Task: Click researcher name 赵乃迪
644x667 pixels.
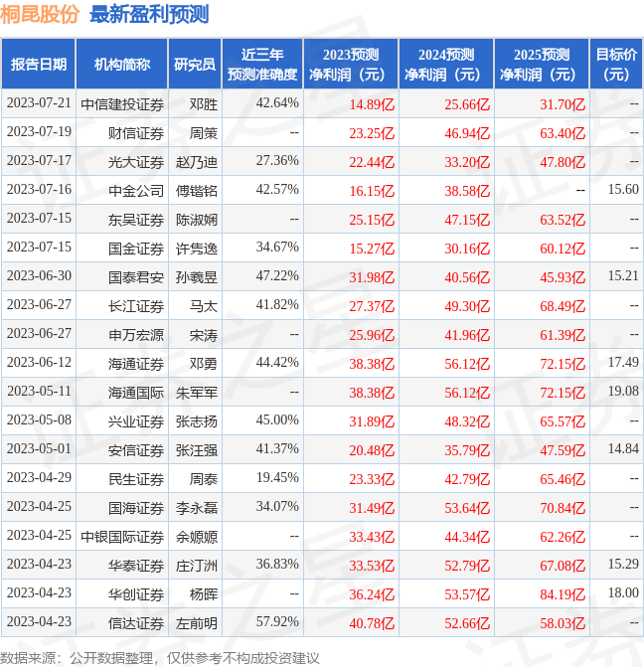Action: [x=197, y=162]
